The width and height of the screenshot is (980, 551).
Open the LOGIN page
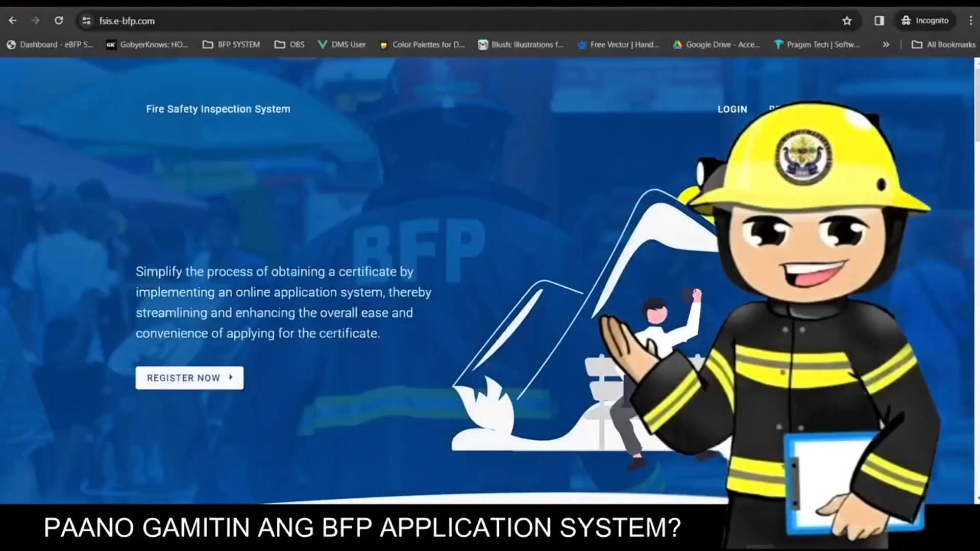[x=732, y=109]
